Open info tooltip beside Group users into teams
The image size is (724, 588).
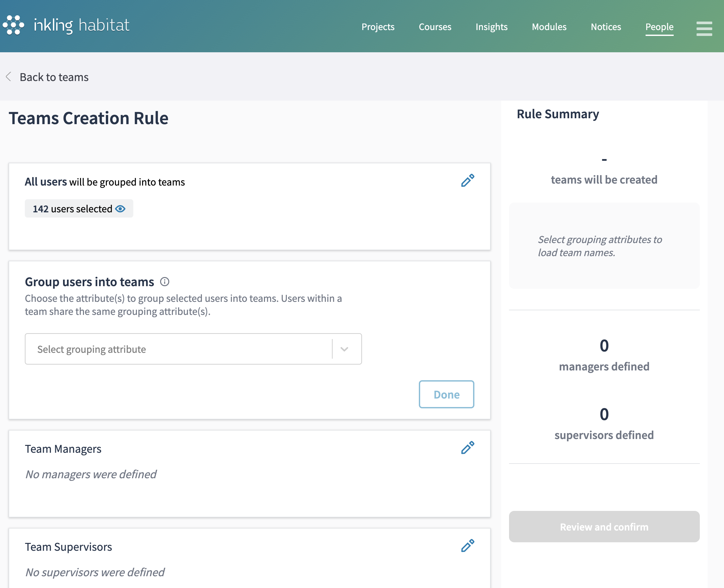point(165,282)
